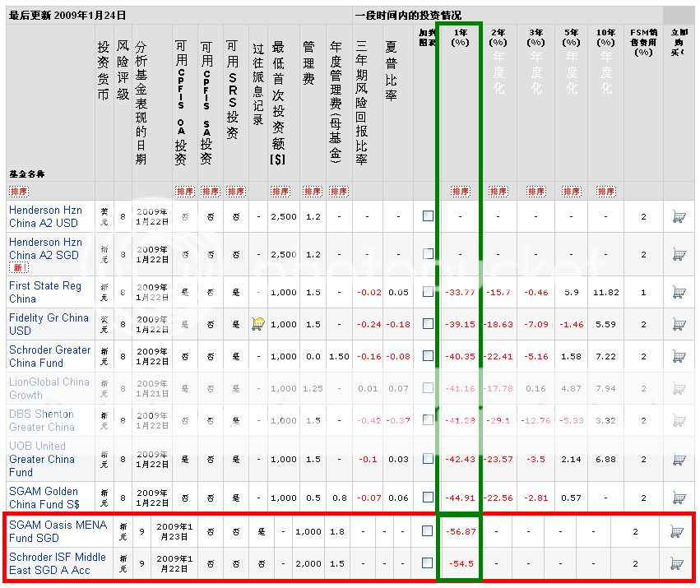700x588 pixels.
Task: Sort by minimum initial investment amount
Action: pos(280,192)
